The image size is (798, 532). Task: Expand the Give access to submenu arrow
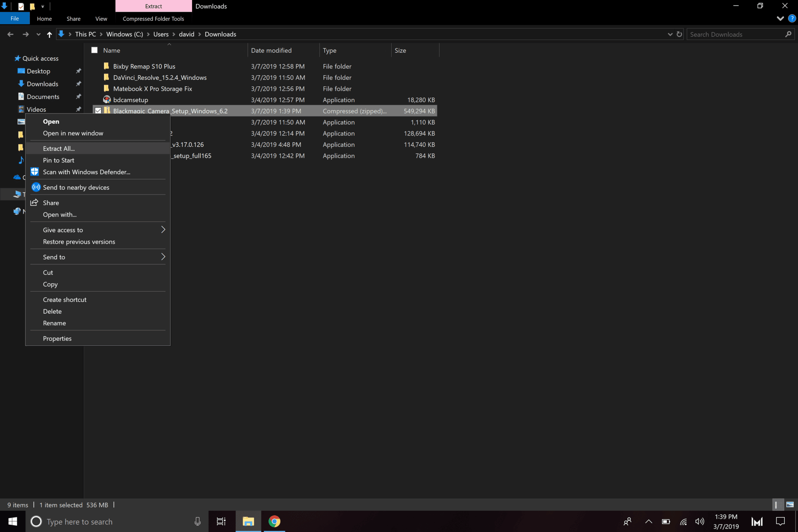coord(163,230)
